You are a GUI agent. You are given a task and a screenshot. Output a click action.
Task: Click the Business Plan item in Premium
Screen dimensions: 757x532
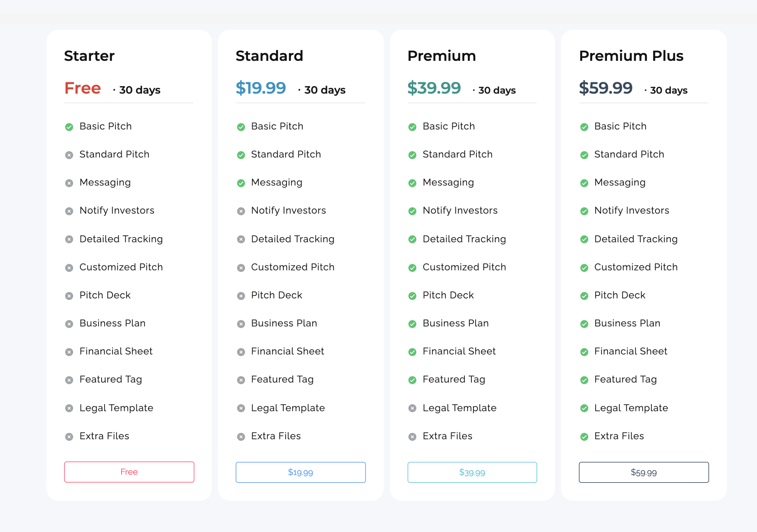(x=455, y=323)
